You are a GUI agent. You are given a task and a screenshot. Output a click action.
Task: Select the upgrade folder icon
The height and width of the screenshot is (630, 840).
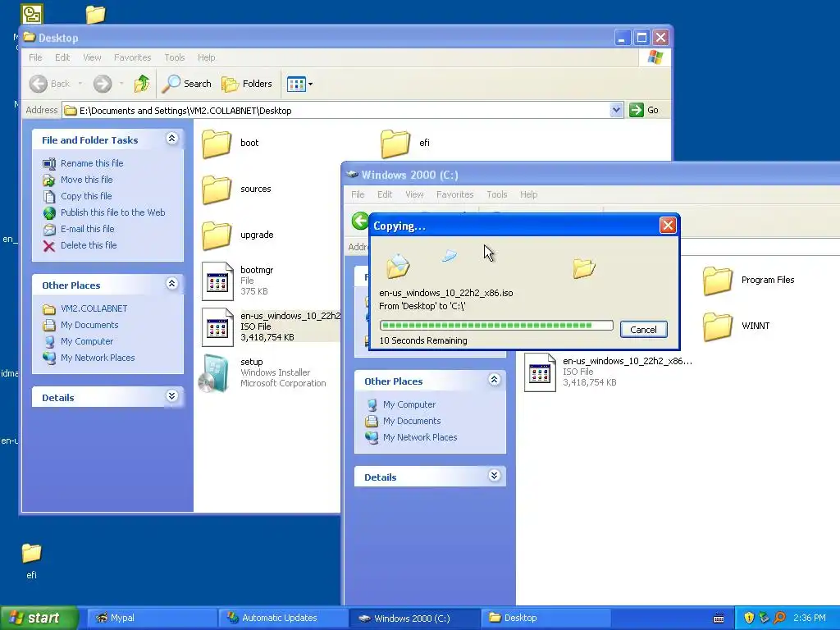pos(217,235)
